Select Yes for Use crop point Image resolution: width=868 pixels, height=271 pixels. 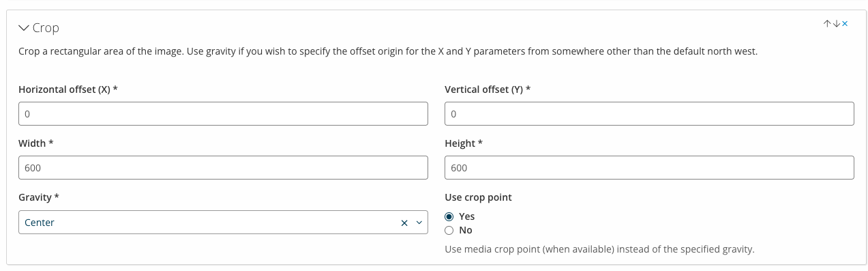coord(449,216)
